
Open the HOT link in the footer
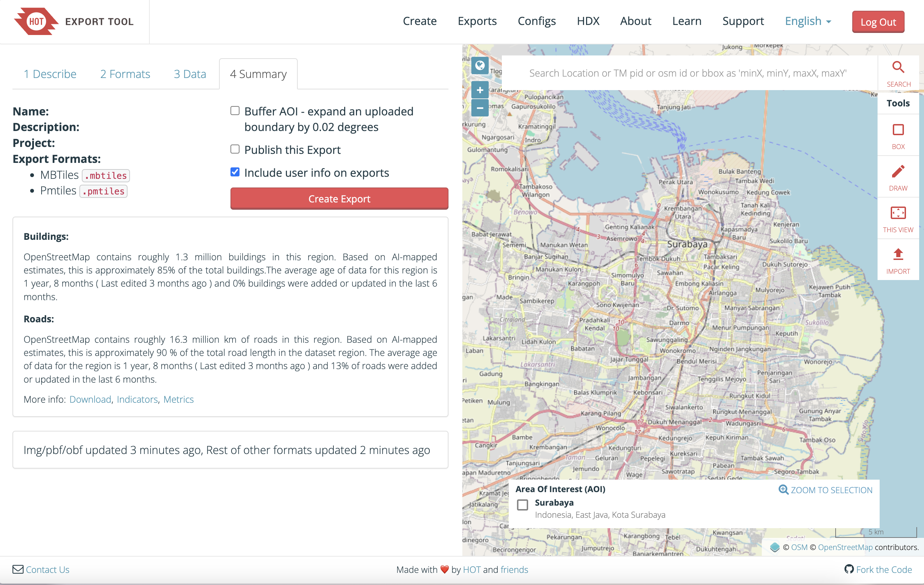472,569
